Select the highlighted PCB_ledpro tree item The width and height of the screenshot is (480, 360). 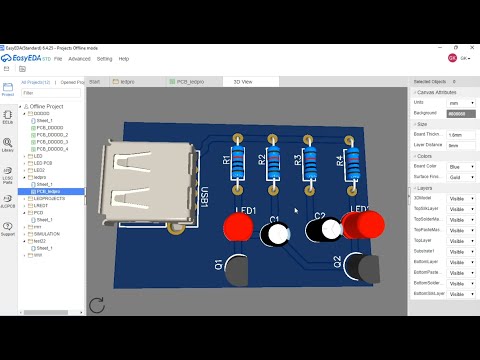[x=51, y=192]
